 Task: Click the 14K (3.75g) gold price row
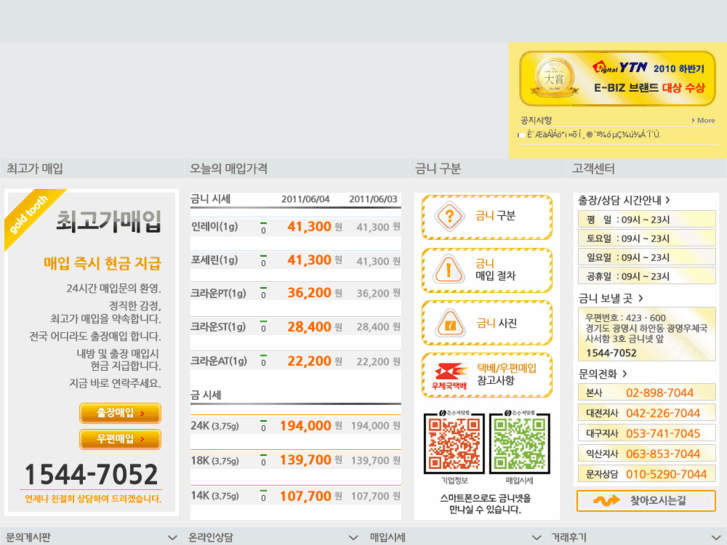(295, 496)
